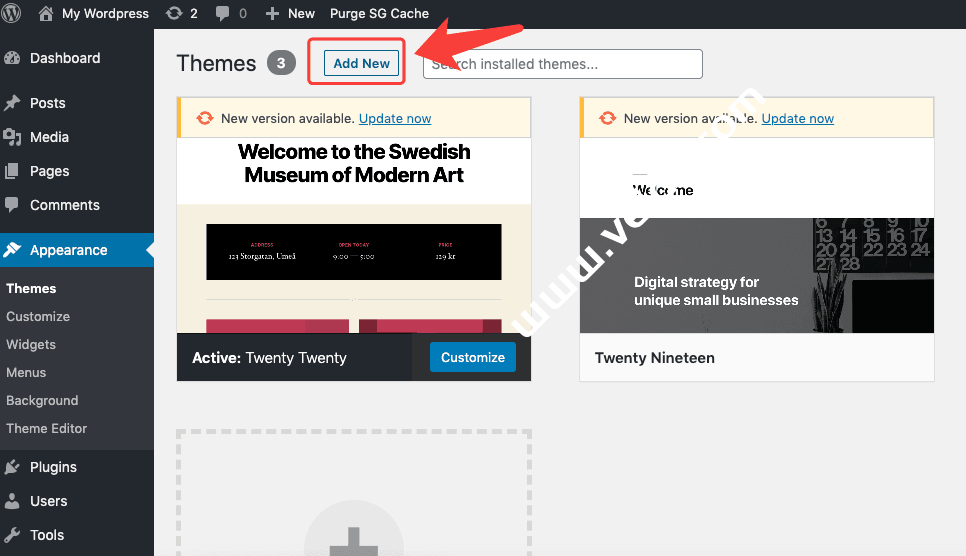Open the Media icon in sidebar
The image size is (966, 556).
click(x=13, y=137)
